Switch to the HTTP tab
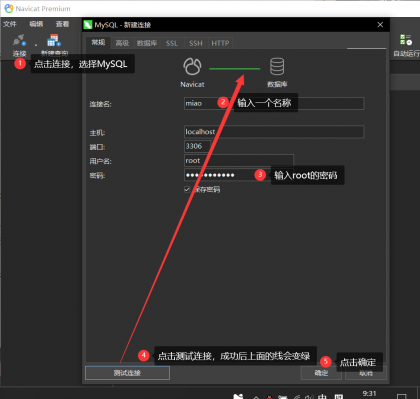 [x=220, y=43]
